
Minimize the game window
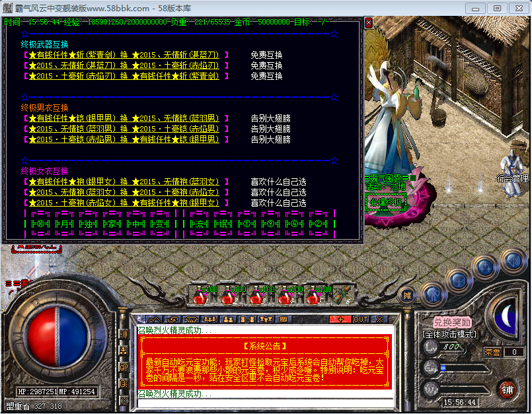(475, 9)
